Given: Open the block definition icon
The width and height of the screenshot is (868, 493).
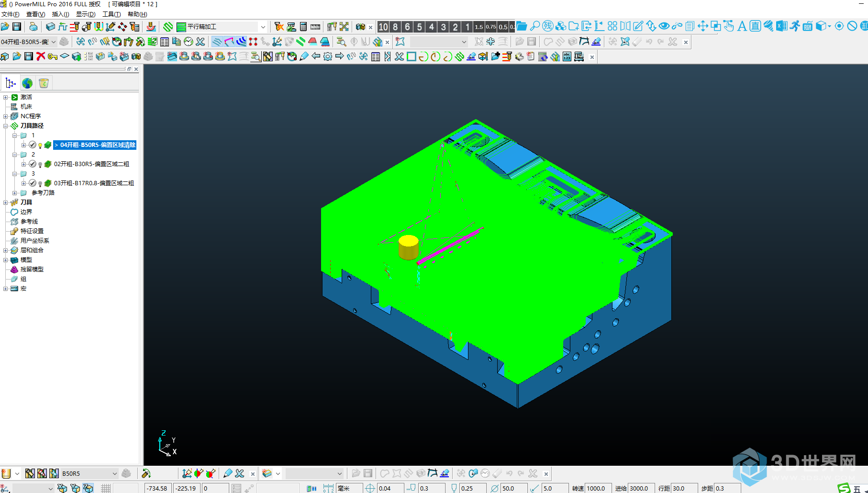Looking at the screenshot, I should point(50,27).
